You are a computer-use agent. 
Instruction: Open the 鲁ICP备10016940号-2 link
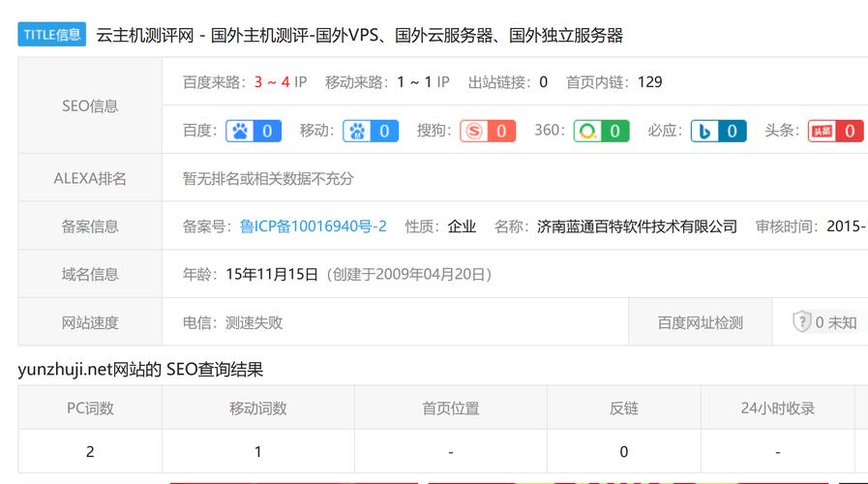(x=314, y=227)
